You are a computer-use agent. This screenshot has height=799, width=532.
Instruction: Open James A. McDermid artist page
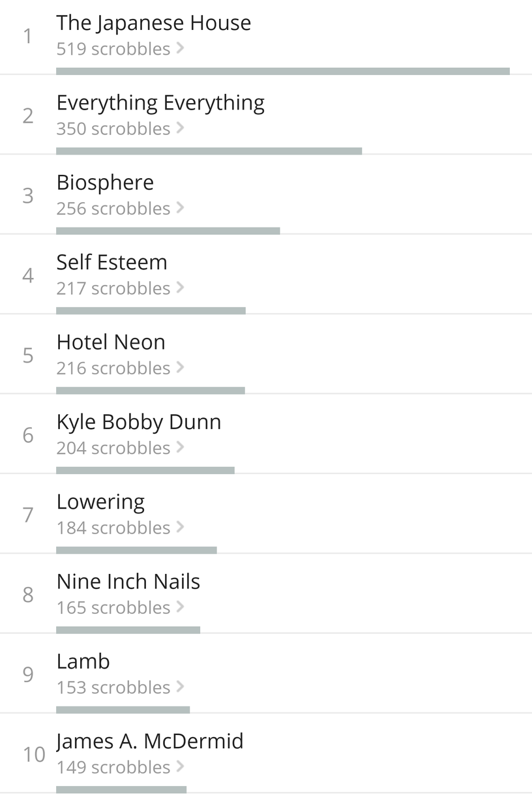pyautogui.click(x=149, y=742)
